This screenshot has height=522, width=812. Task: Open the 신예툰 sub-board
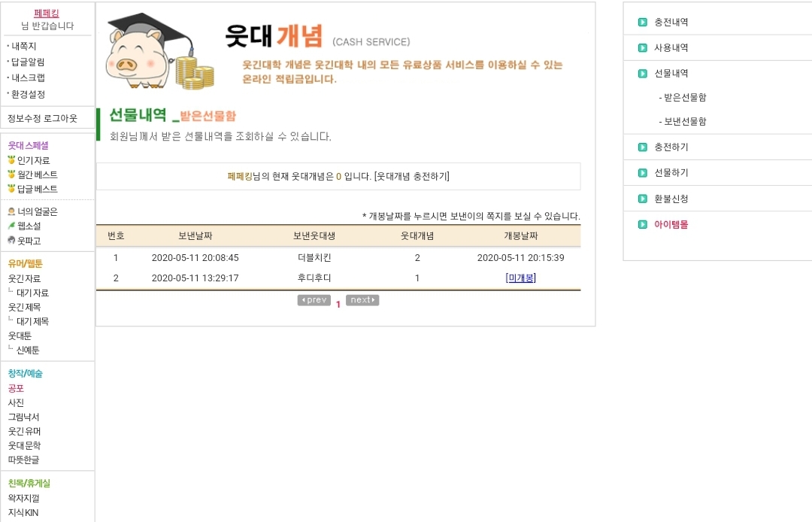pos(28,351)
